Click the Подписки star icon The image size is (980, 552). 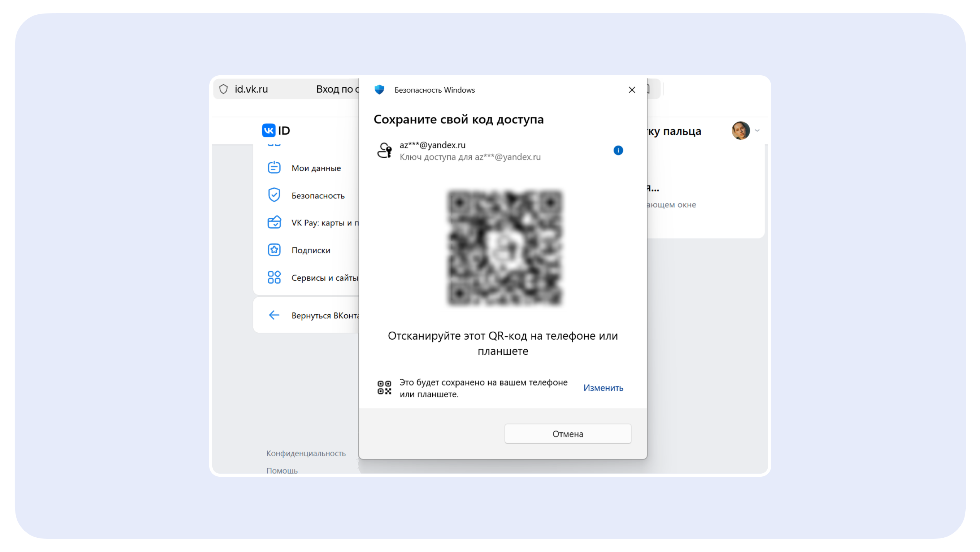(x=274, y=250)
